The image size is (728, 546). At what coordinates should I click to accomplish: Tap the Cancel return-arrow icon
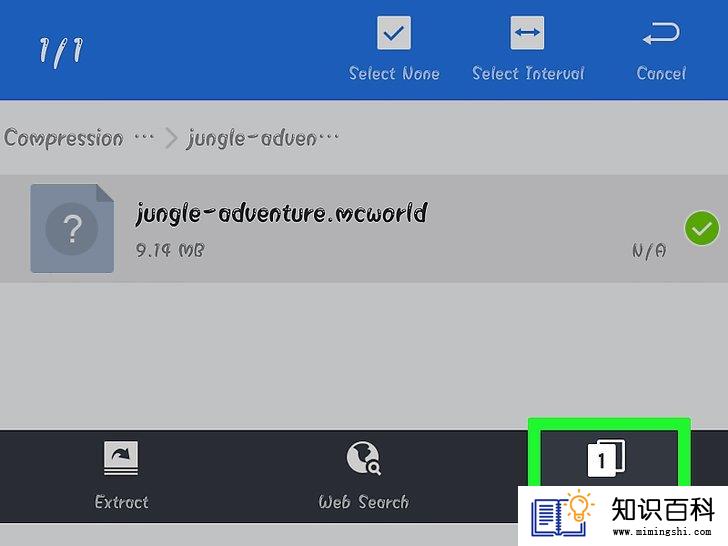click(x=661, y=33)
